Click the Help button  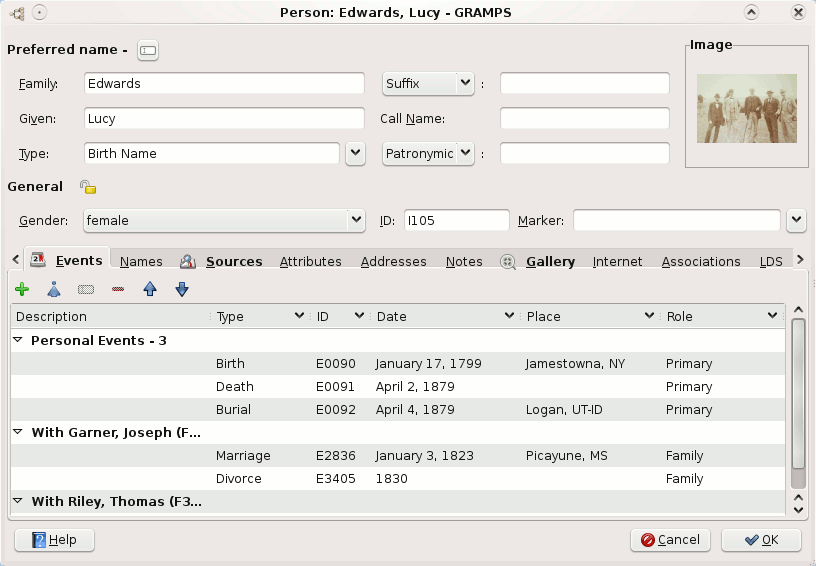(x=55, y=540)
